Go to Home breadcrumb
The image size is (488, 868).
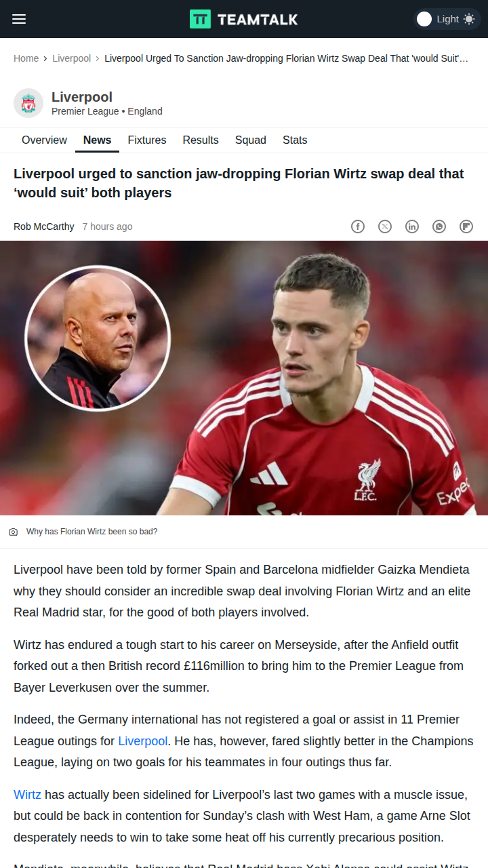[x=26, y=58]
